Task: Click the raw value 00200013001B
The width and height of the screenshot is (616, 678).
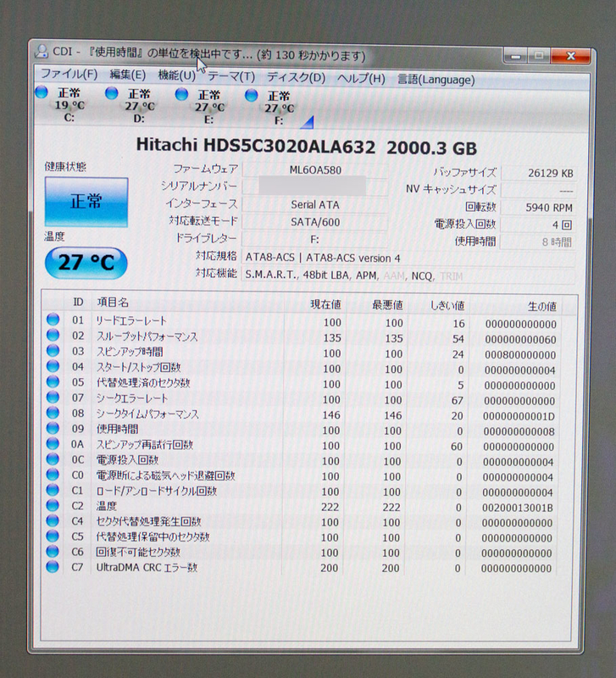Action: (518, 508)
